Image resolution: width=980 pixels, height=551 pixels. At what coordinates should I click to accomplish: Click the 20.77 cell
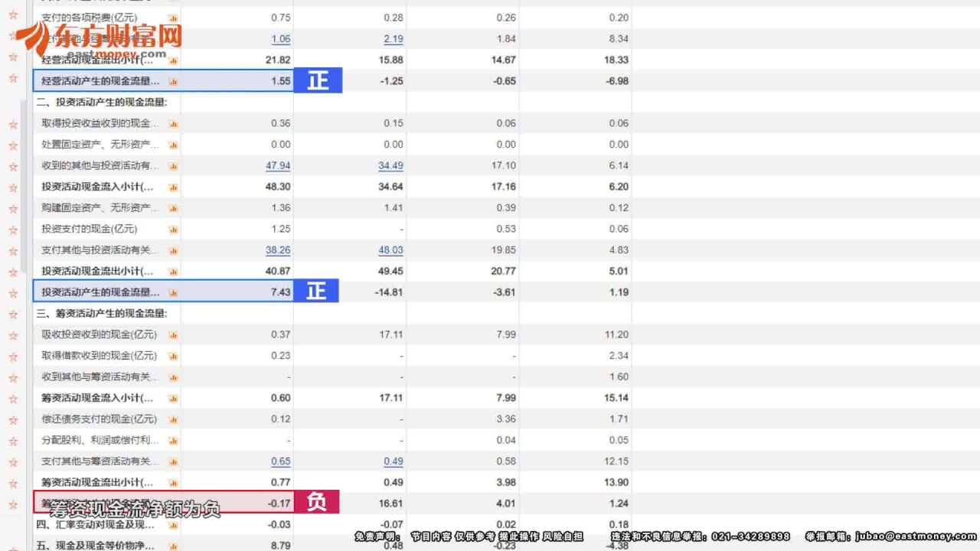coord(503,272)
